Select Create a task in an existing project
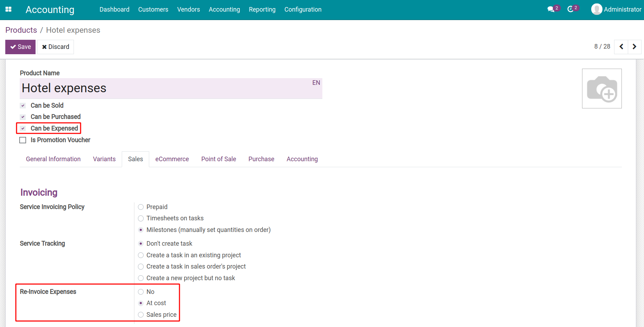The image size is (644, 327). click(x=141, y=255)
